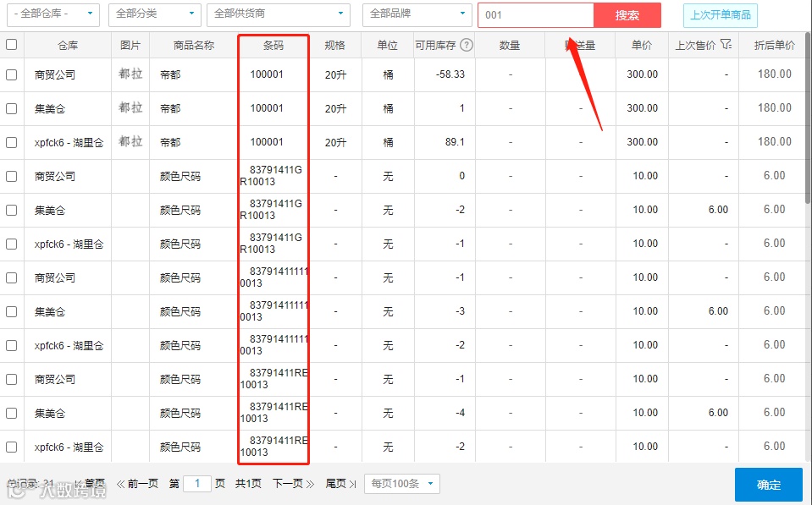Image resolution: width=812 pixels, height=505 pixels.
Task: Check the 商贸公司 帝都 row with stock -58.33
Action: [x=11, y=74]
